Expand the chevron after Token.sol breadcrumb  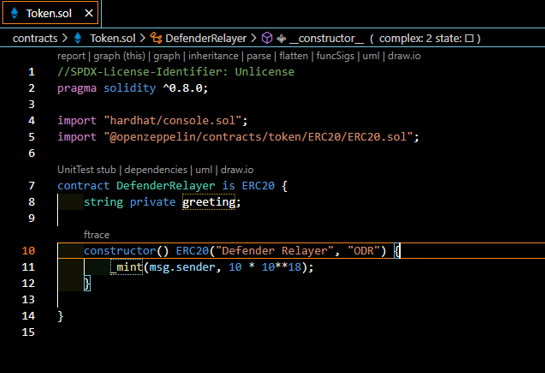pyautogui.click(x=143, y=38)
